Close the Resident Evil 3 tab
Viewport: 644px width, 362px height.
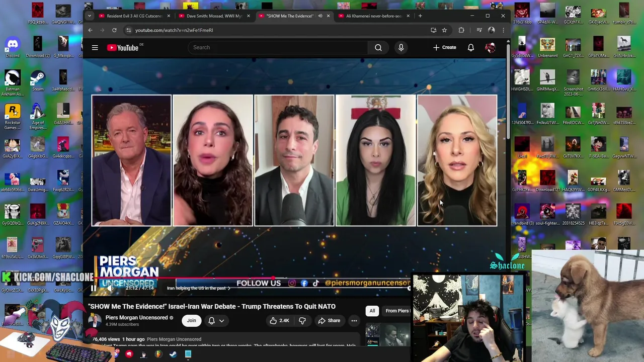[x=169, y=16]
